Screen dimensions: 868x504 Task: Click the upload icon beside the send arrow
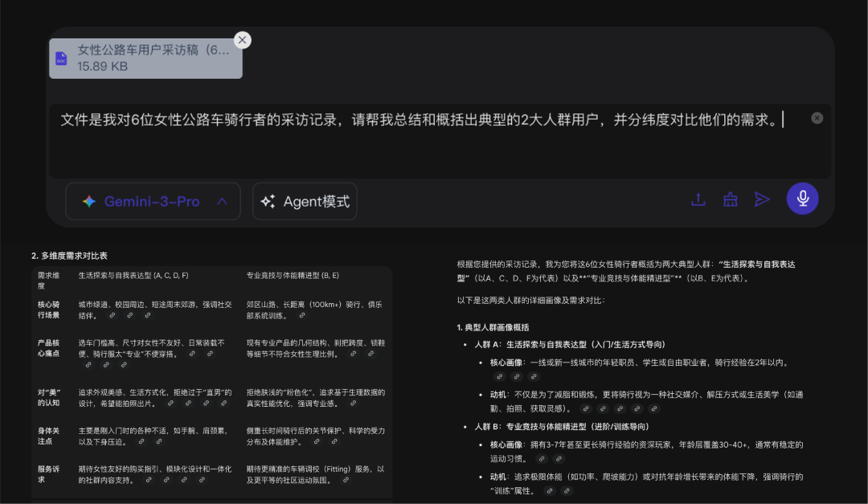(698, 199)
